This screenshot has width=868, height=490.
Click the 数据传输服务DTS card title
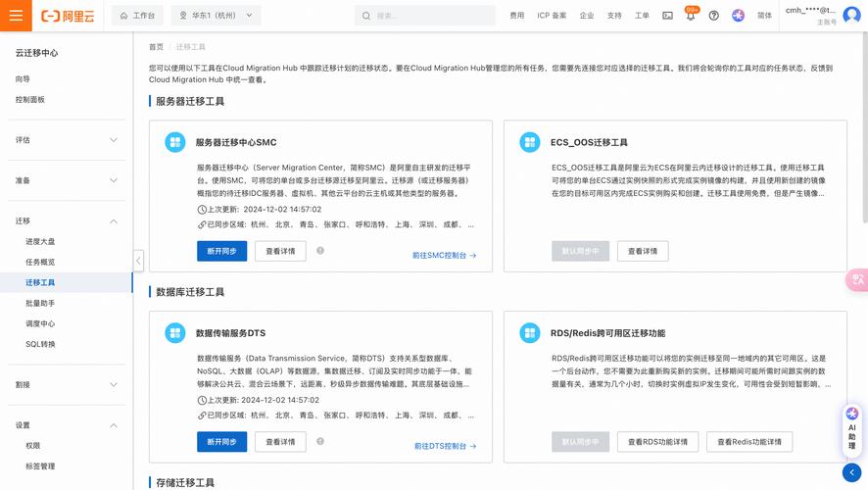pyautogui.click(x=230, y=333)
